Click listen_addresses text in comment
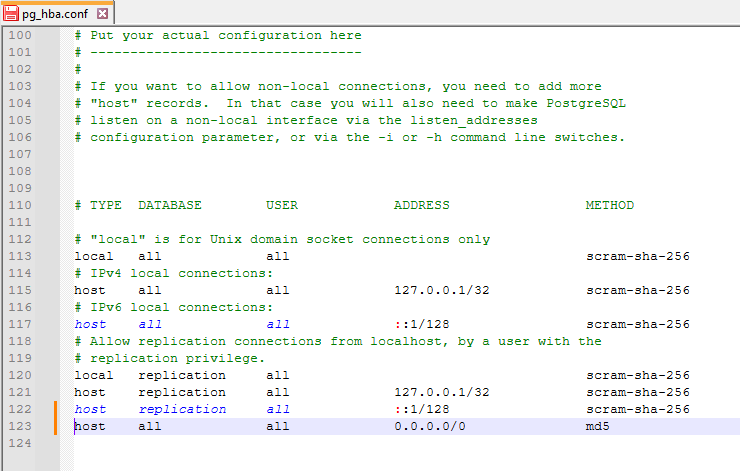 (x=474, y=120)
